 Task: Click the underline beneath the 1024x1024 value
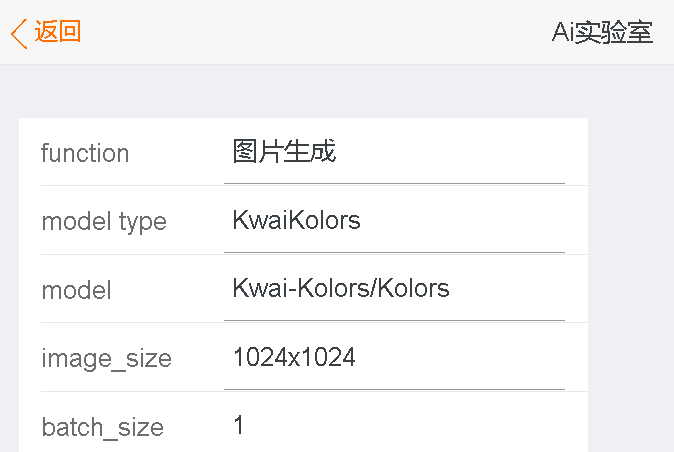[394, 389]
